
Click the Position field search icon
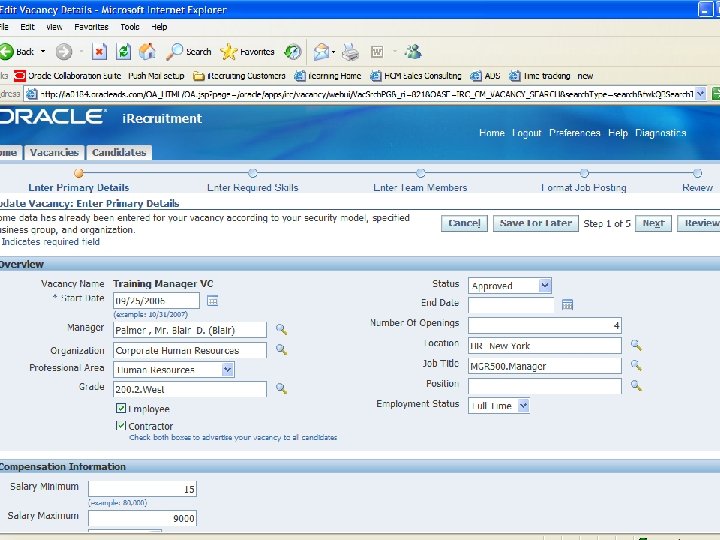click(636, 385)
